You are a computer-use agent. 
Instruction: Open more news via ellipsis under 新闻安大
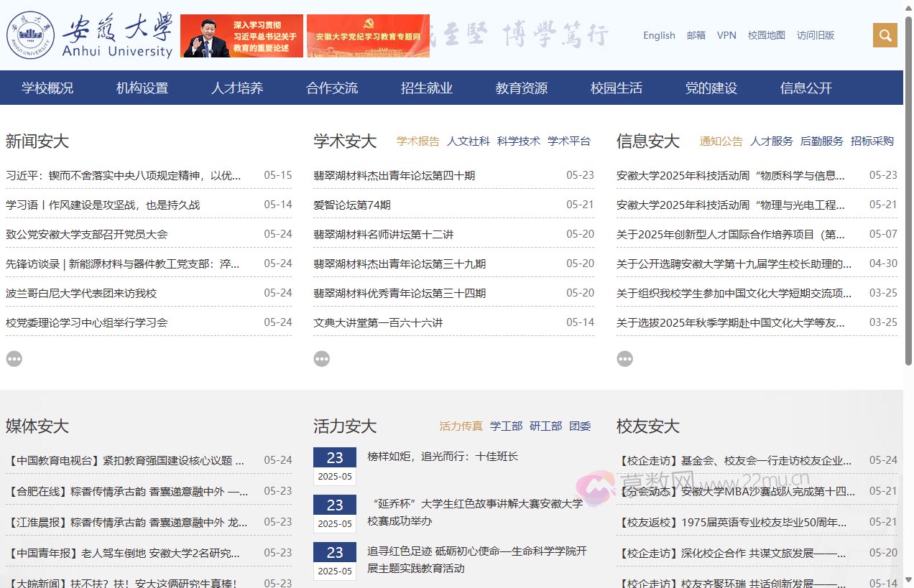click(14, 358)
